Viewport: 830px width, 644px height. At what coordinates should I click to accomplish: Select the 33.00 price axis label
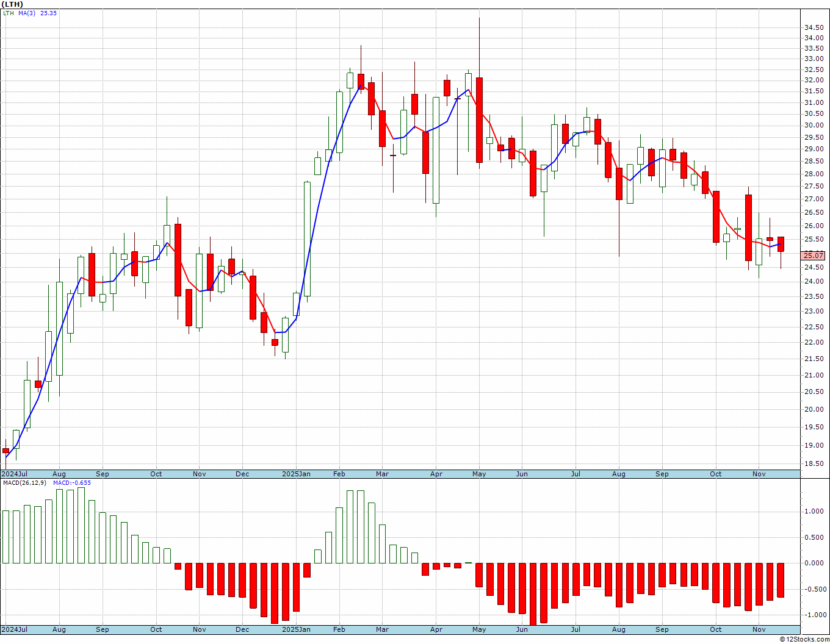[814, 59]
